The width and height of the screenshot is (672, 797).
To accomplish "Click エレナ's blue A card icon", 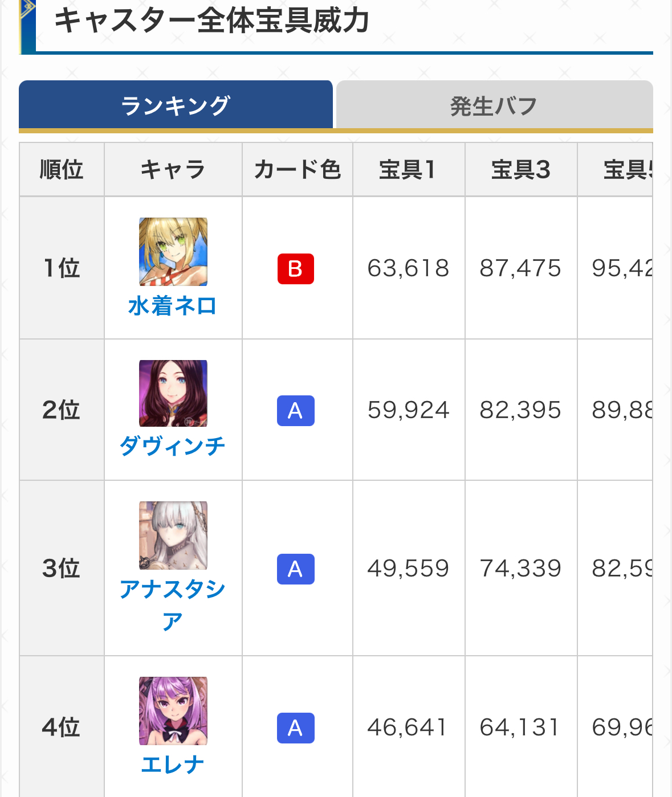I will pos(295,727).
